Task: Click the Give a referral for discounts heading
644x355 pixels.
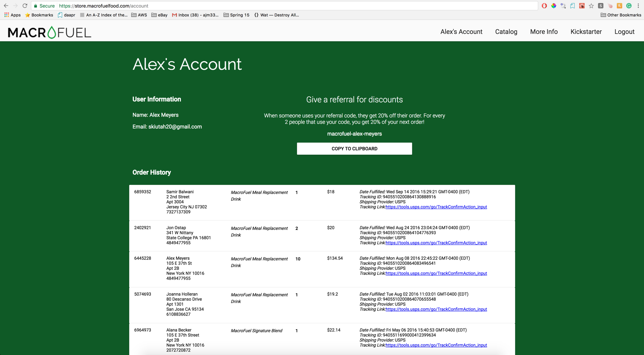Action: coord(354,99)
